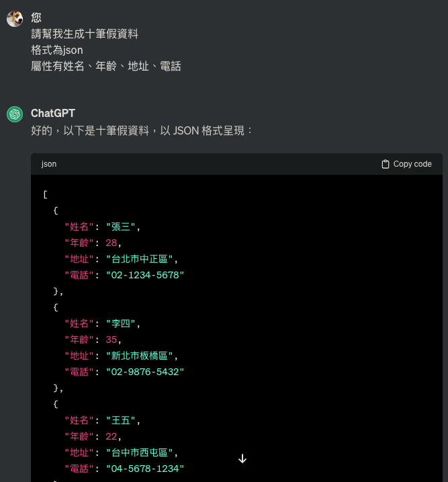Copy the JSON code block
Screen dimensions: 448x482
(406, 164)
